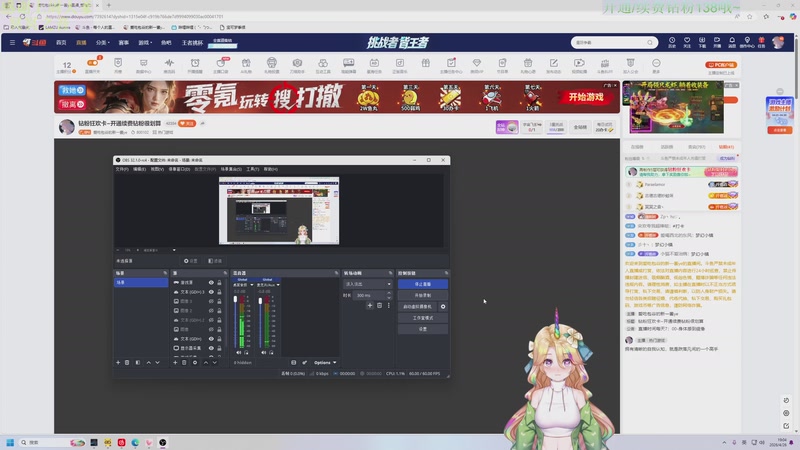Unlock the 游戏源 source lock icon
The image size is (800, 450).
[219, 282]
